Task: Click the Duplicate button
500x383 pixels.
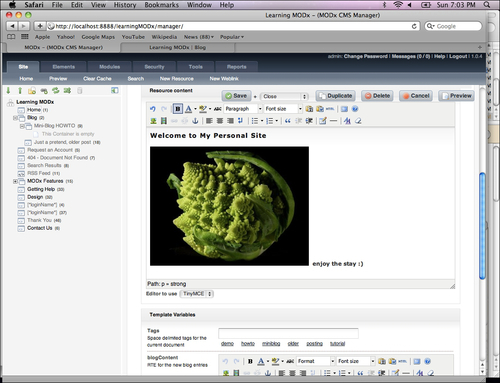Action: [335, 96]
